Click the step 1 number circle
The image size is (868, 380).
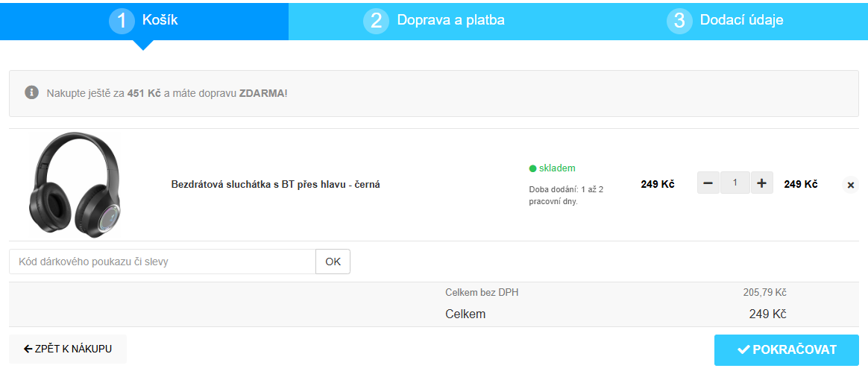coord(122,21)
